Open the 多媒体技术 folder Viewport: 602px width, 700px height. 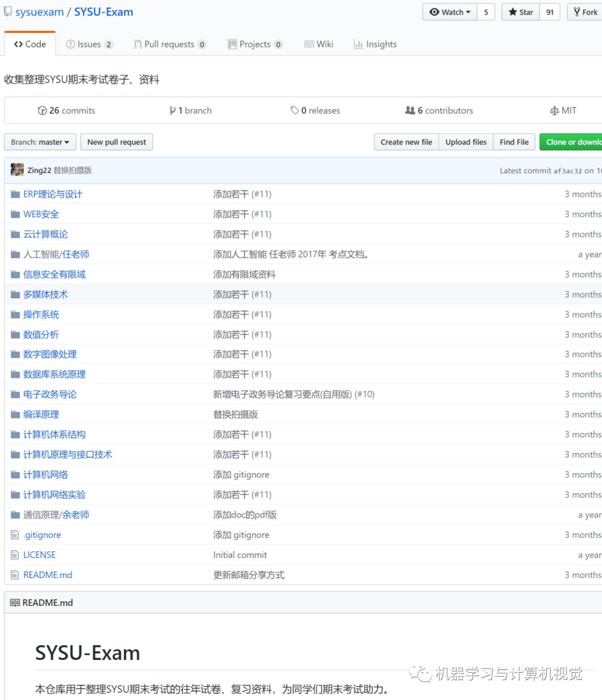pos(46,294)
